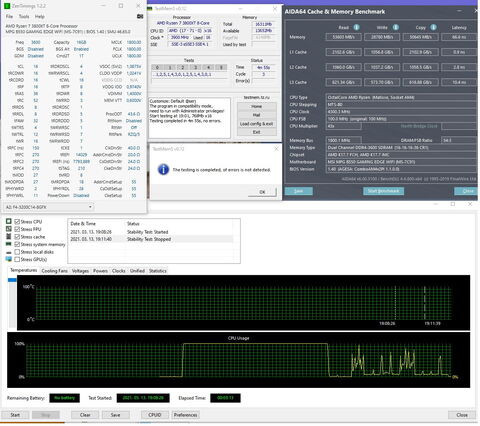
Task: Click the blue temperature graph selector bar
Action: [12, 280]
